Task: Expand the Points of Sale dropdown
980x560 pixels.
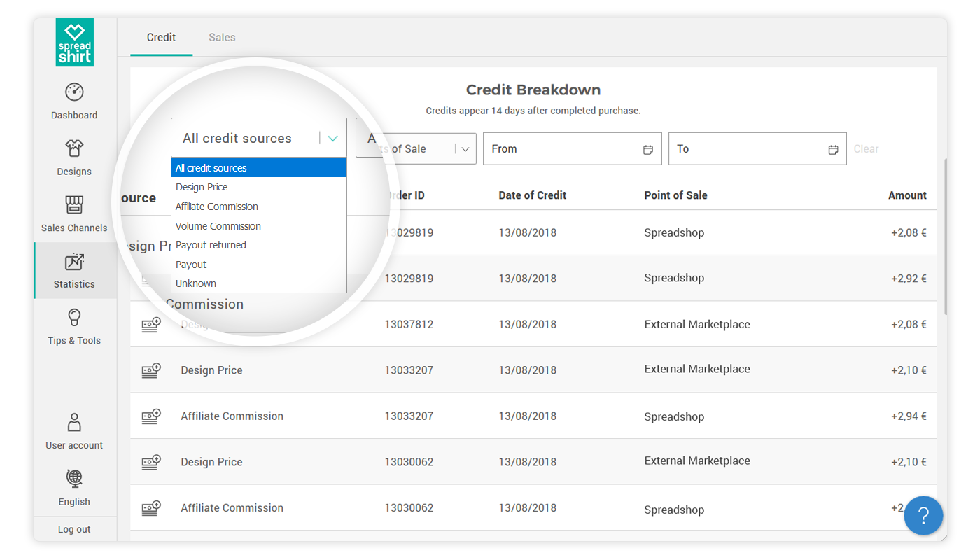Action: pos(465,149)
